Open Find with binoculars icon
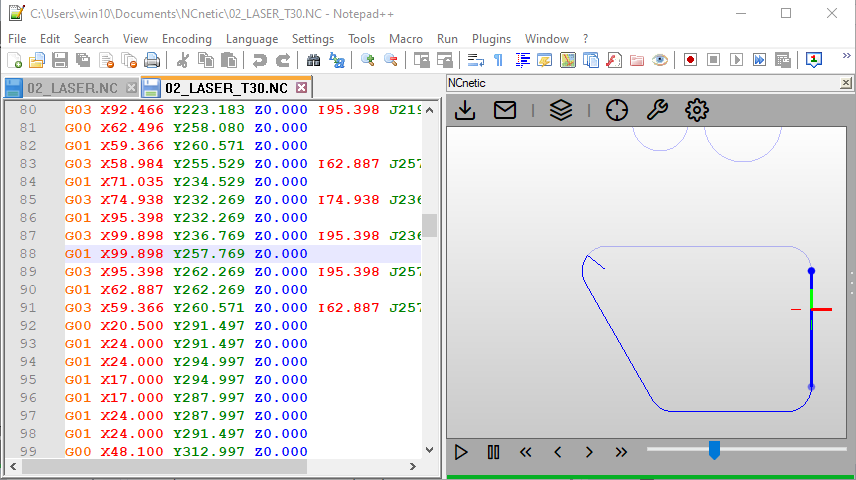This screenshot has height=480, width=856. [313, 60]
